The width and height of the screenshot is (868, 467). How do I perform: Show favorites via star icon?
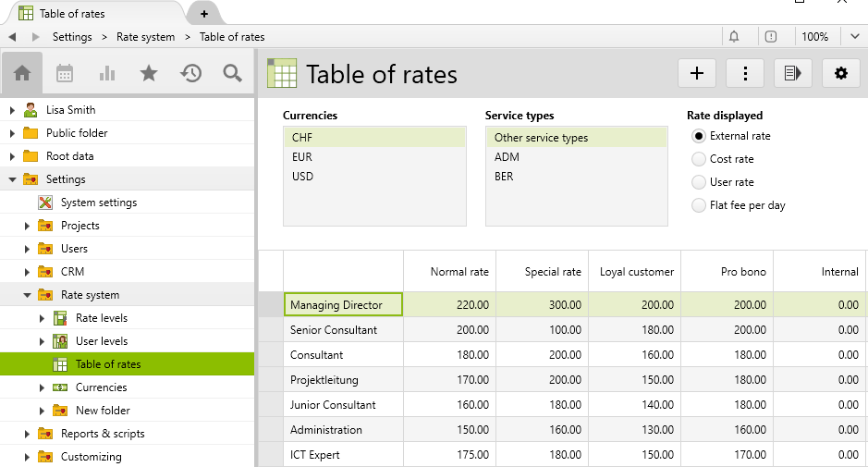[x=149, y=74]
